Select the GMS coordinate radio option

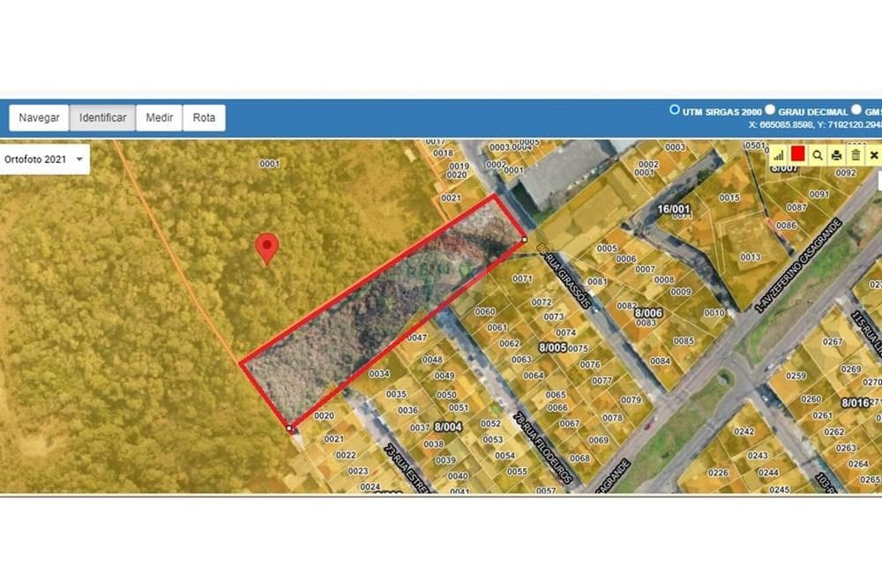(856, 109)
